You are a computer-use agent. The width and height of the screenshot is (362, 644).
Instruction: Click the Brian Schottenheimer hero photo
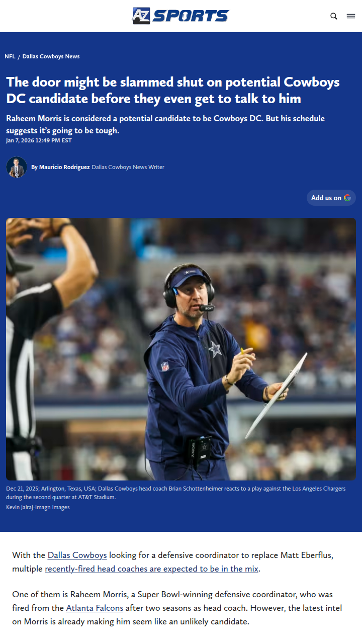(x=181, y=349)
